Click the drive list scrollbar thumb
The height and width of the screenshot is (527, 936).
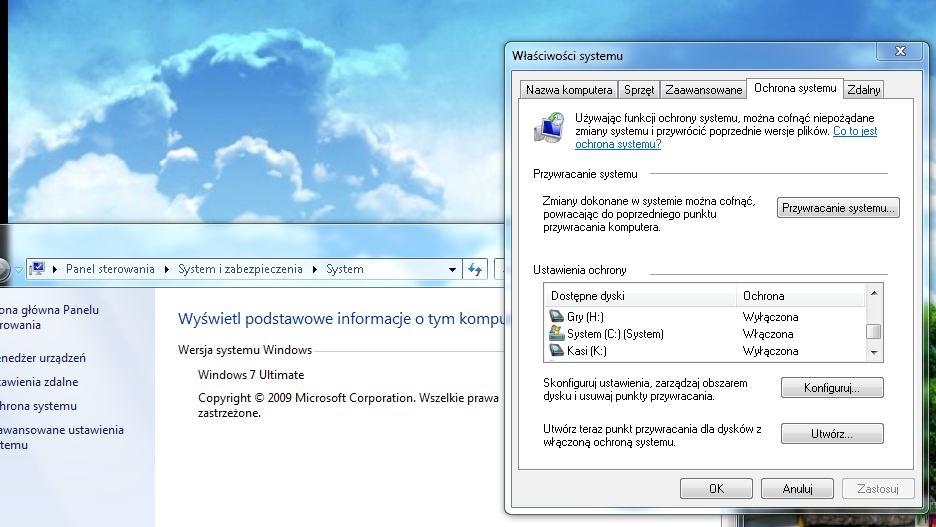click(x=873, y=331)
